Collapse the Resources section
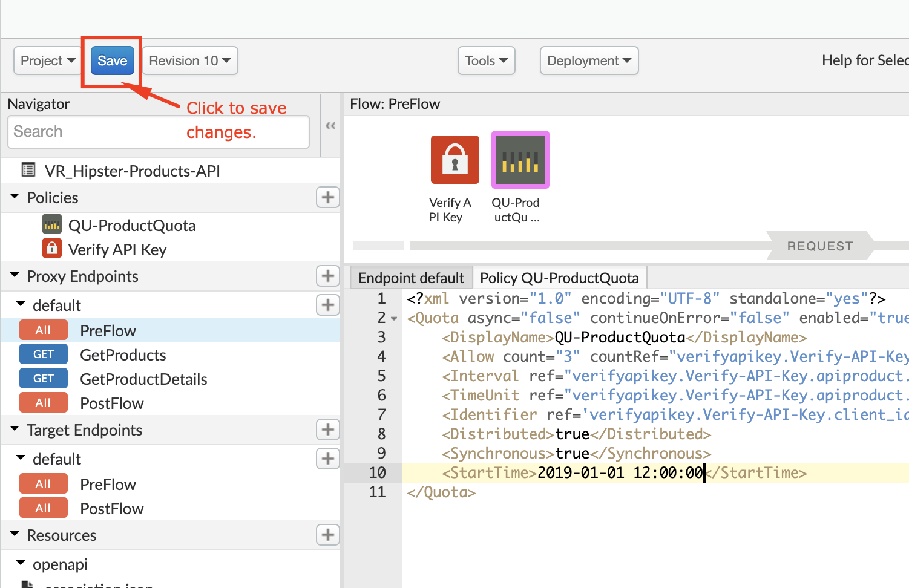Viewport: 909px width, 588px height. (x=15, y=534)
